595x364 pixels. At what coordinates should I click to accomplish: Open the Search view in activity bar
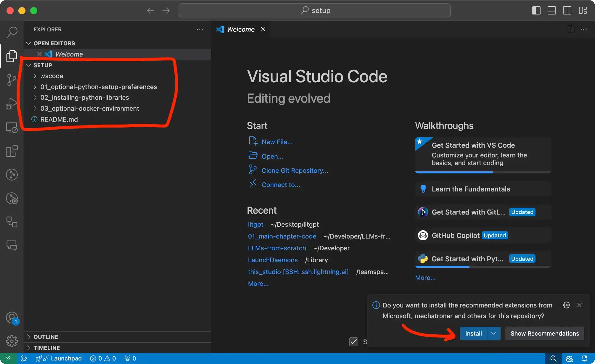click(x=12, y=32)
